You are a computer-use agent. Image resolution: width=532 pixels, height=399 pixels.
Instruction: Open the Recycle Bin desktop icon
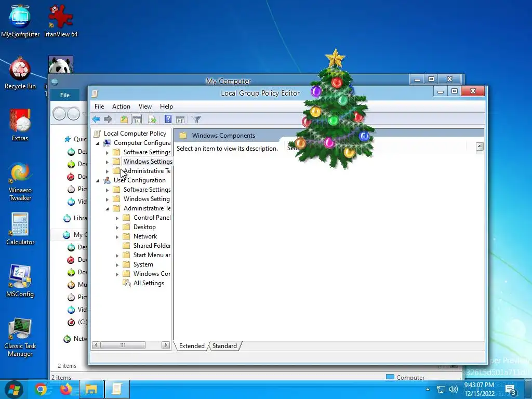(20, 73)
